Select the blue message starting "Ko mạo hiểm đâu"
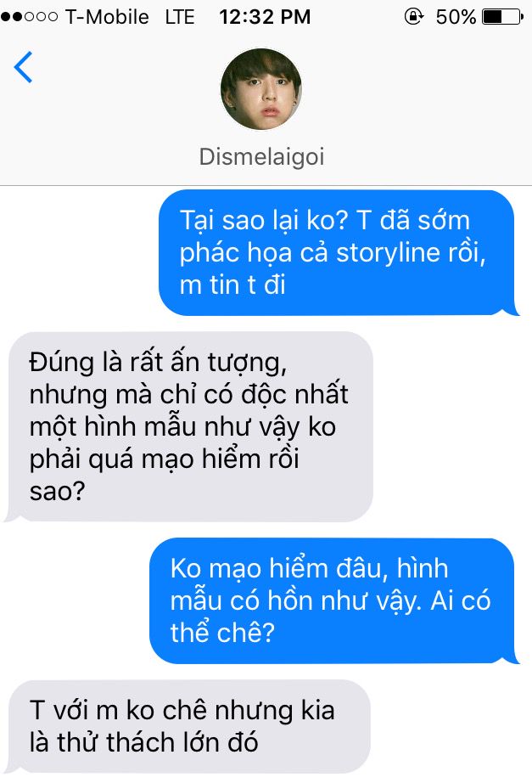This screenshot has width=532, height=783. point(333,600)
